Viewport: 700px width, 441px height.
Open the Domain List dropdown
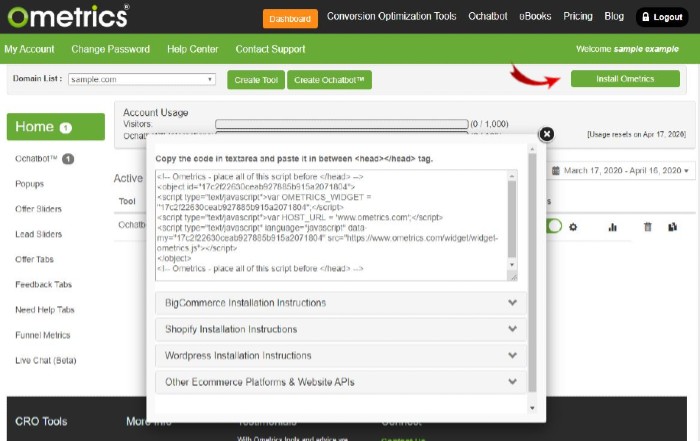(x=142, y=79)
